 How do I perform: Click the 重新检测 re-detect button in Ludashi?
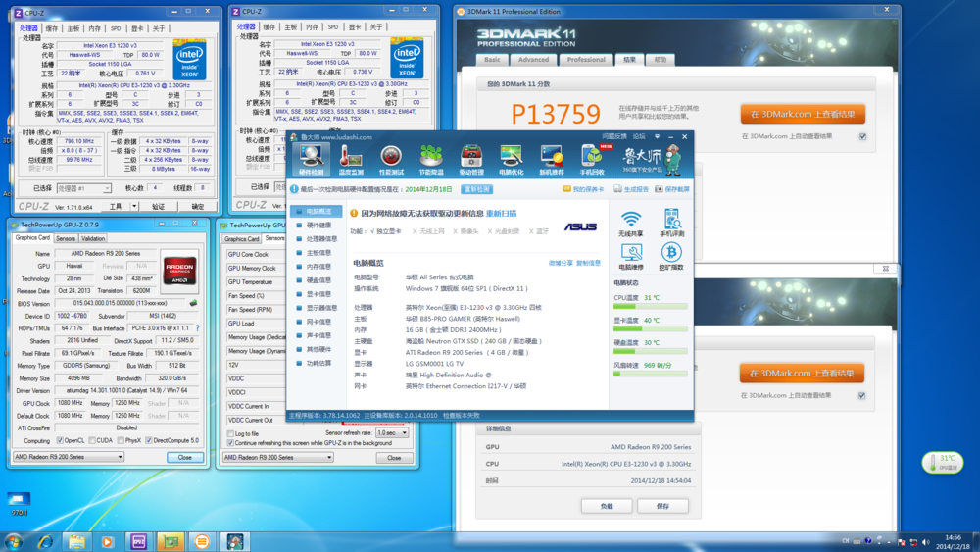coord(477,189)
